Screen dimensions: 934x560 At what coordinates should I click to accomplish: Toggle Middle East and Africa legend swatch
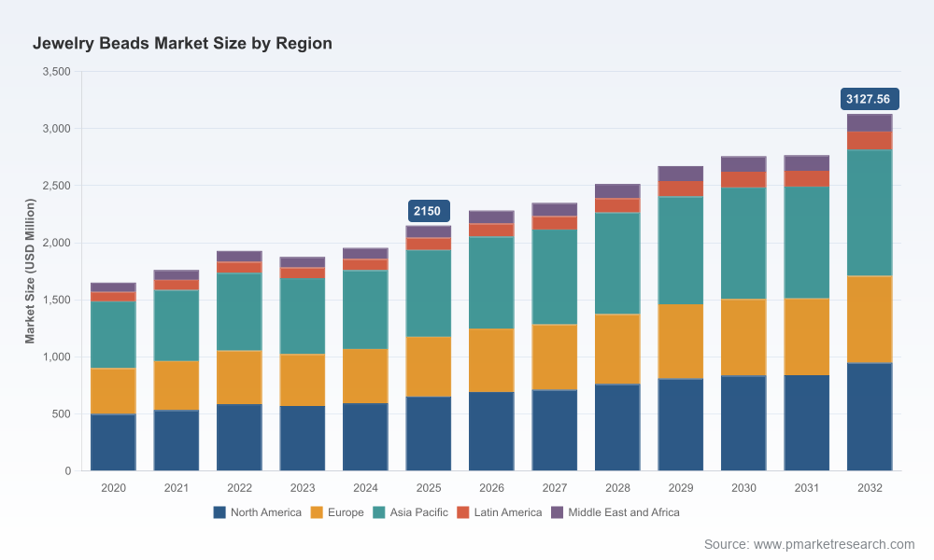pyautogui.click(x=557, y=512)
